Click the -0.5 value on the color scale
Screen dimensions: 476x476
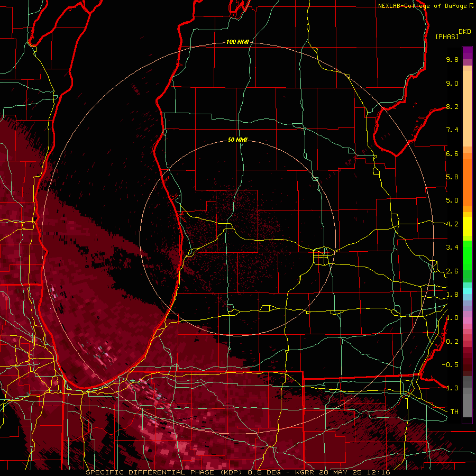coord(450,365)
